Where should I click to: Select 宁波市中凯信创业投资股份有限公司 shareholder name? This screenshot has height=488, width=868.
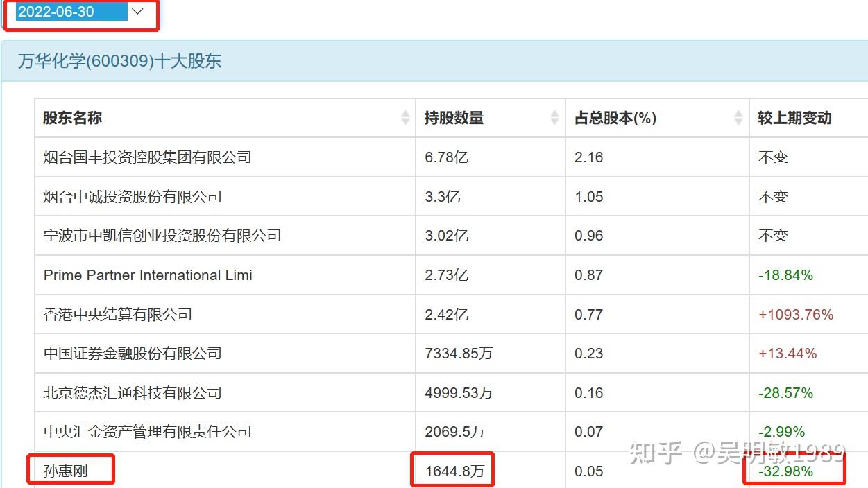(x=162, y=236)
